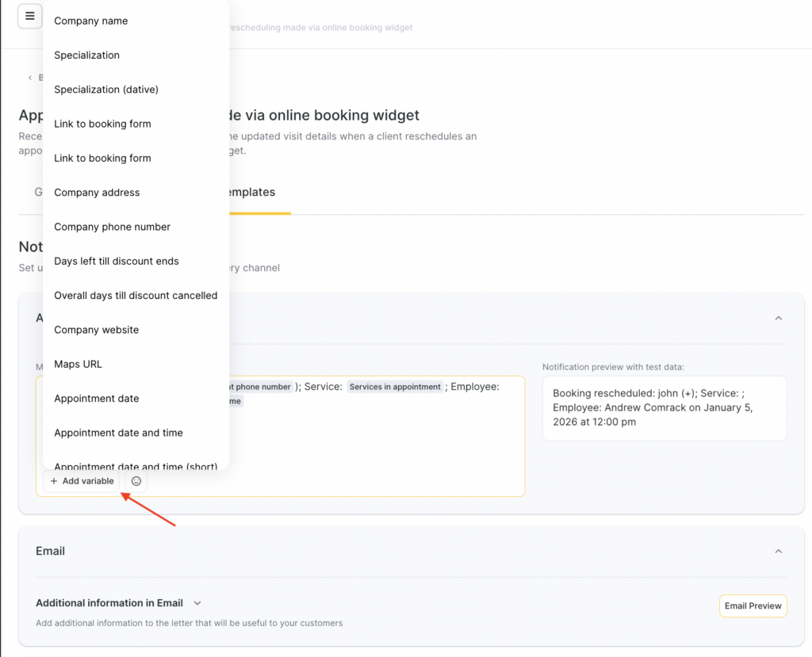Select Specialization (dative) variable
812x657 pixels.
tap(106, 90)
